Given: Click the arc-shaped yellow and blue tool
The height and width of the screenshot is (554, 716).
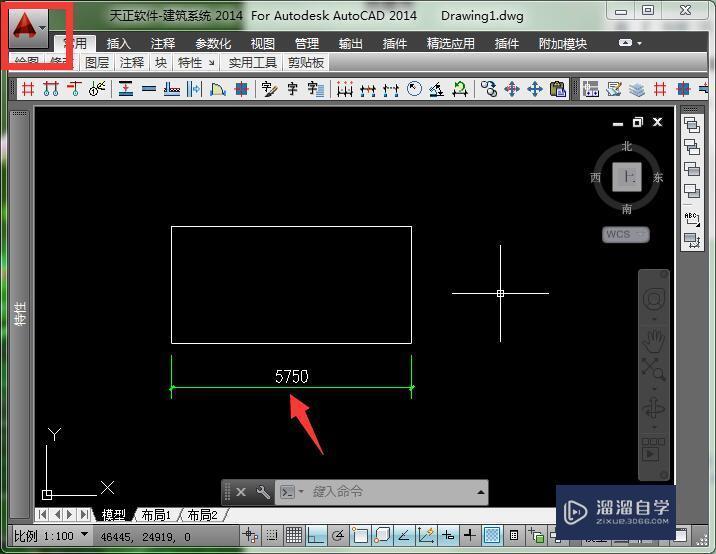Looking at the screenshot, I should coord(218,89).
